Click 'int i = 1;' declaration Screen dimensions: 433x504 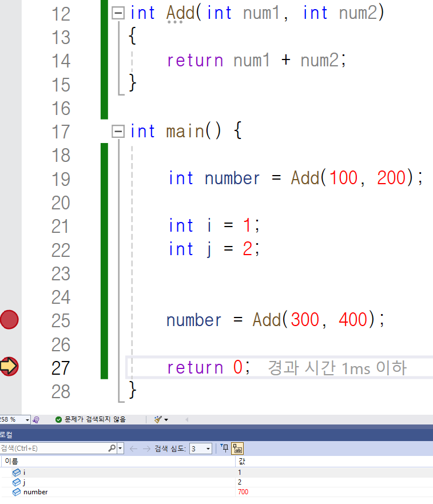coord(214,225)
